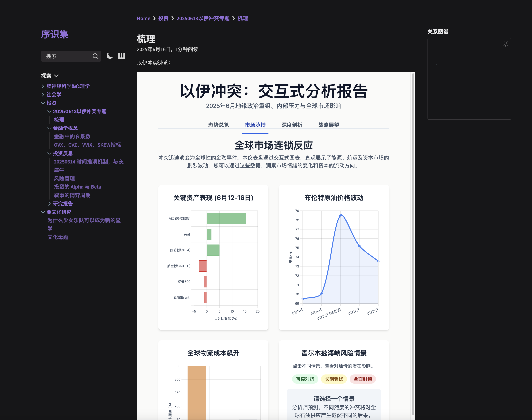Click the graph node in 关系图谱 panel
Image resolution: width=532 pixels, height=420 pixels.
tap(436, 64)
